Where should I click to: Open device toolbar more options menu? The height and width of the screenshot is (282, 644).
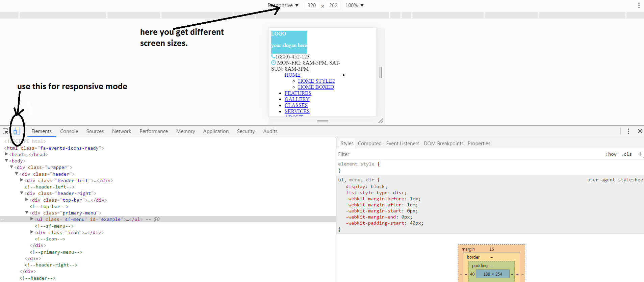[639, 5]
